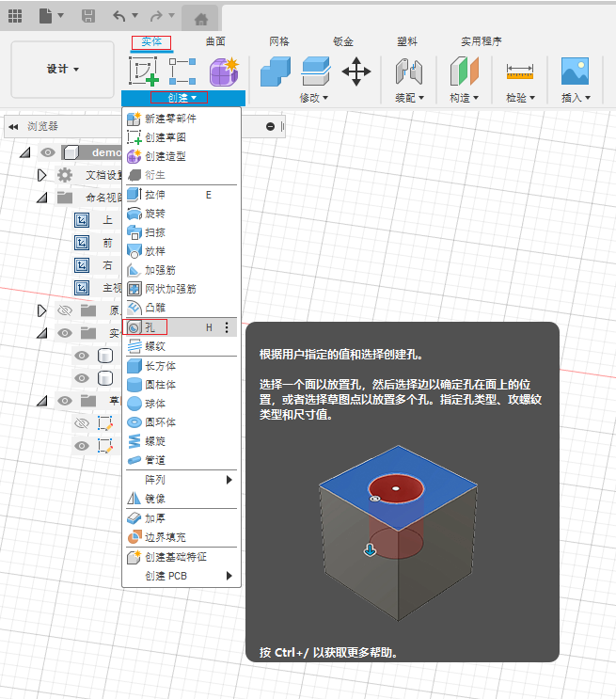Switch to the 钣金 tab
The image size is (616, 699).
coord(343,41)
